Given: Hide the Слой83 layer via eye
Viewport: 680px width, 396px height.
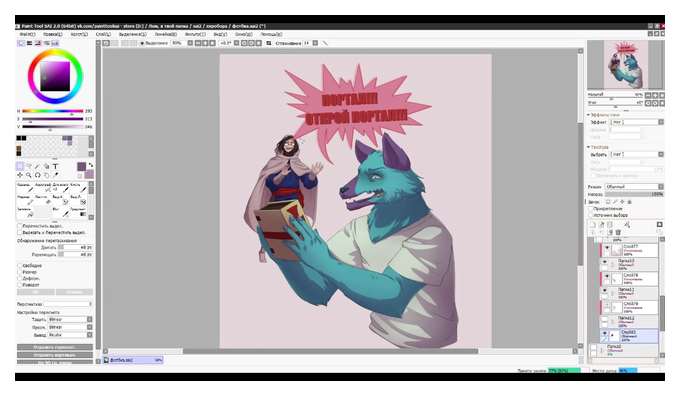Looking at the screenshot, I should click(605, 334).
